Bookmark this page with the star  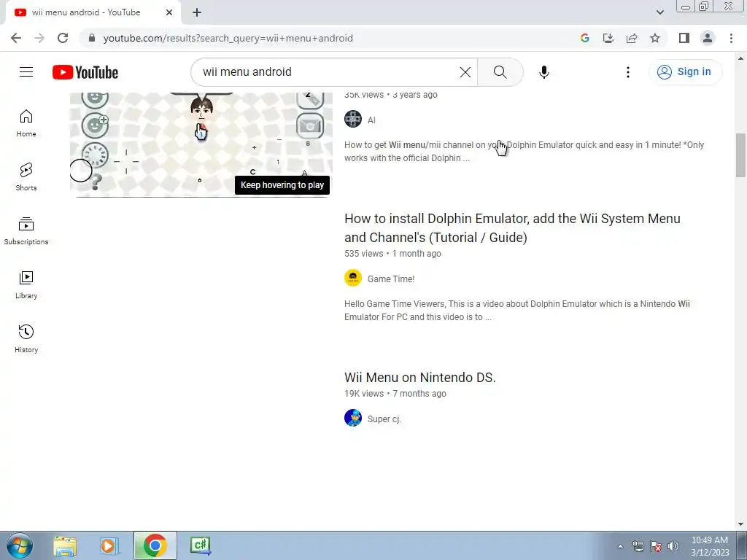(655, 38)
